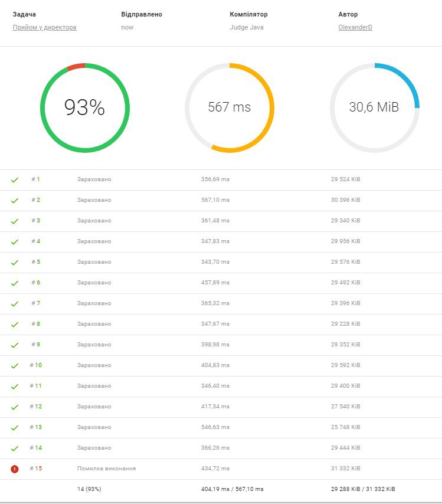
Task: Click the green checkmark icon for test #10
Action: tap(15, 366)
